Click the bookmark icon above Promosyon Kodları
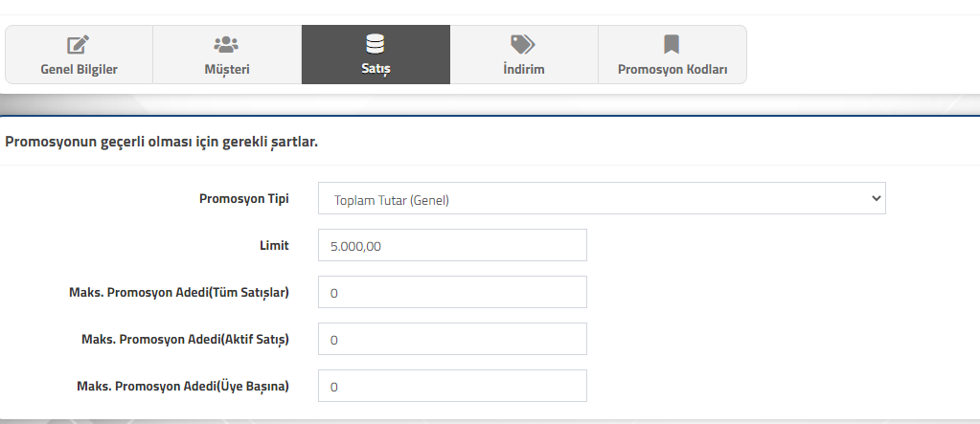The width and height of the screenshot is (980, 424). (x=672, y=44)
